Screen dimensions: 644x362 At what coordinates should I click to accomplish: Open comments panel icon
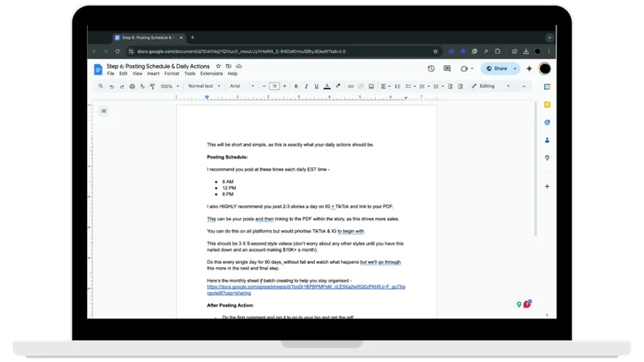tap(447, 68)
